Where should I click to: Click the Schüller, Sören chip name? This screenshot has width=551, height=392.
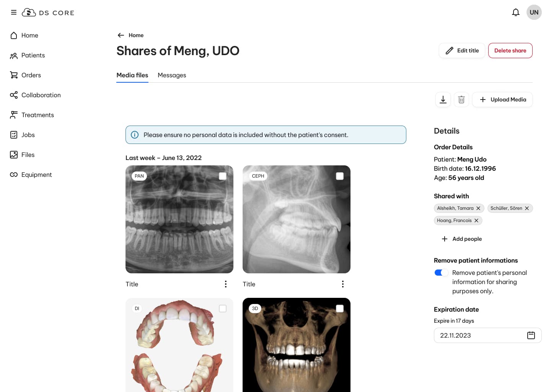(x=506, y=208)
